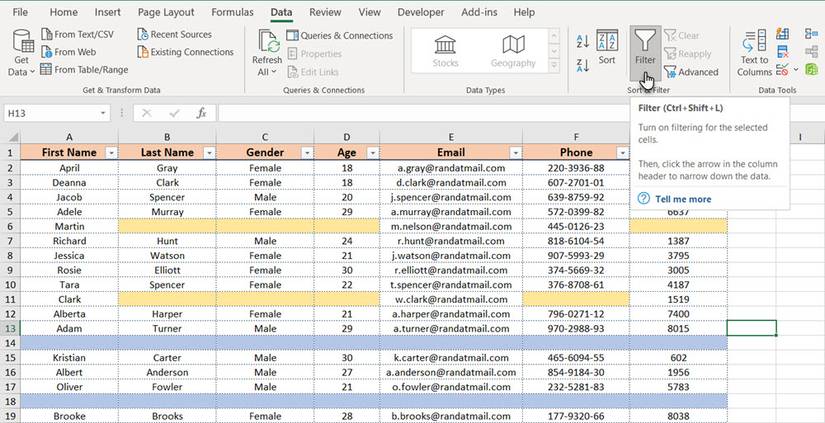Click the Tell me more link
The height and width of the screenshot is (423, 825).
click(x=683, y=199)
